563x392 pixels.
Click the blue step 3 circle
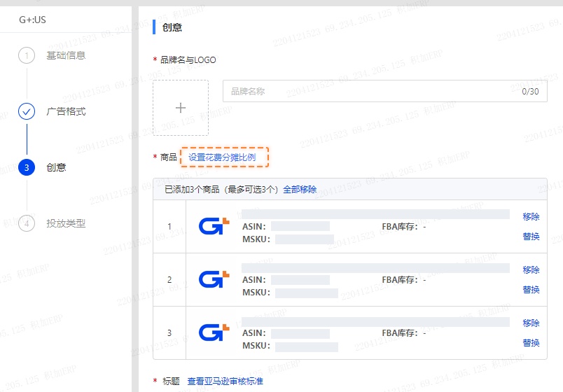(x=27, y=167)
